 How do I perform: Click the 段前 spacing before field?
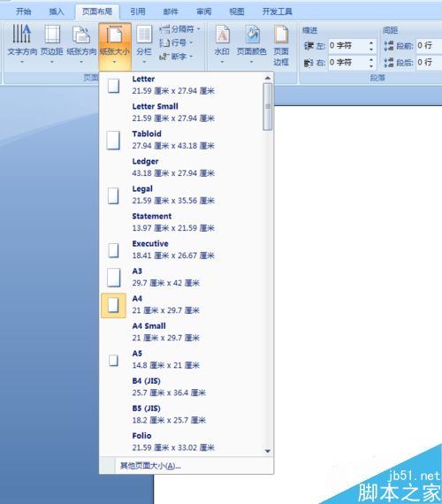coord(429,46)
